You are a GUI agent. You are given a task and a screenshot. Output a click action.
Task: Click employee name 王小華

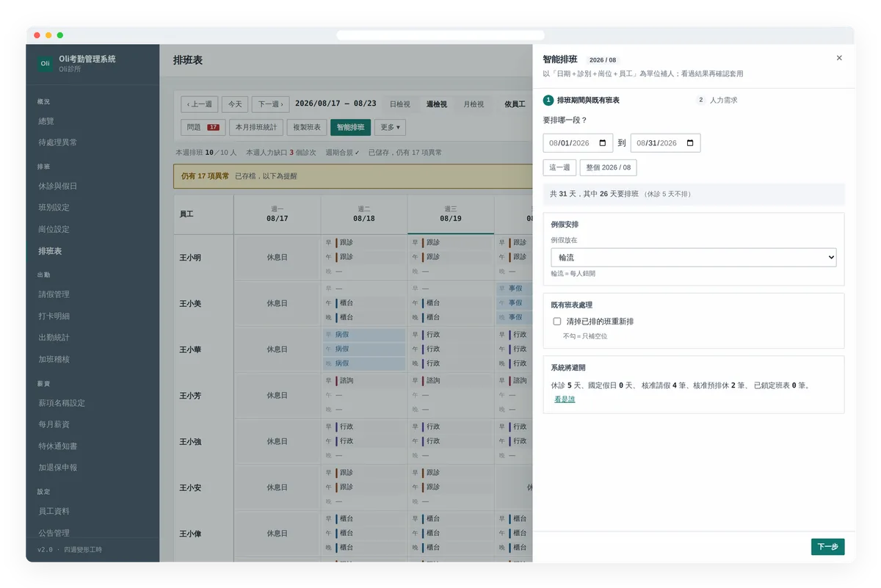click(190, 349)
